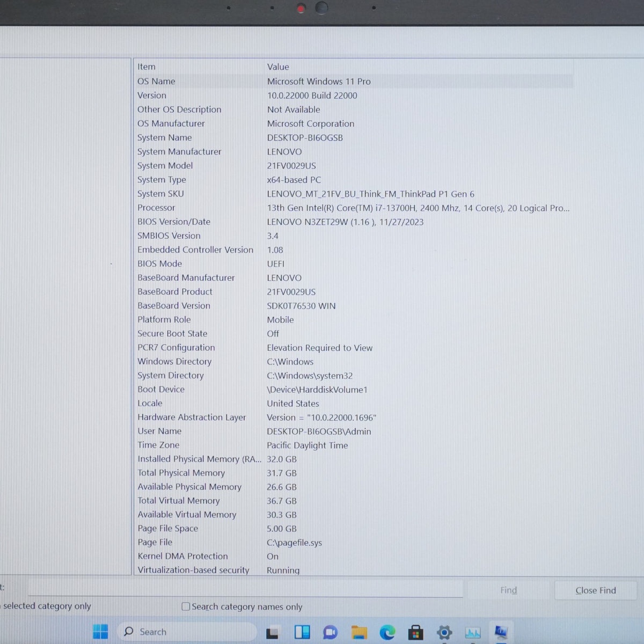Screen dimensions: 644x644
Task: Select the Windows Directory row
Action: pyautogui.click(x=354, y=361)
